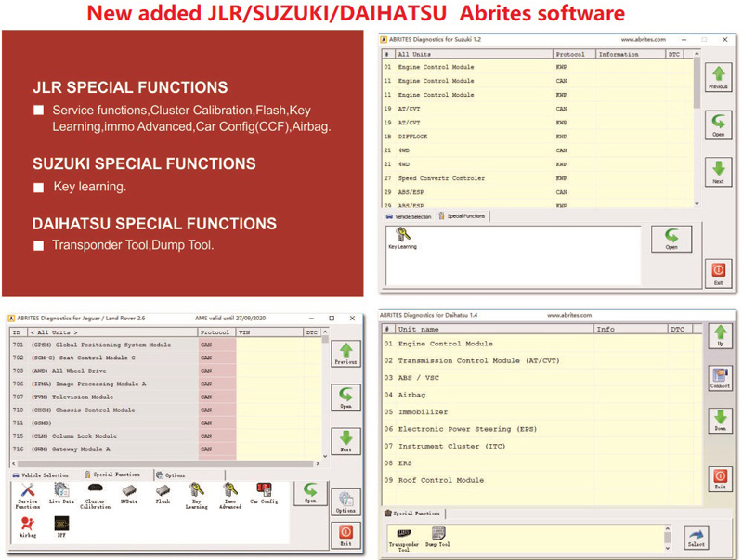The image size is (743, 560).
Task: Switch to Jaguar Special Functions tab
Action: click(x=112, y=475)
